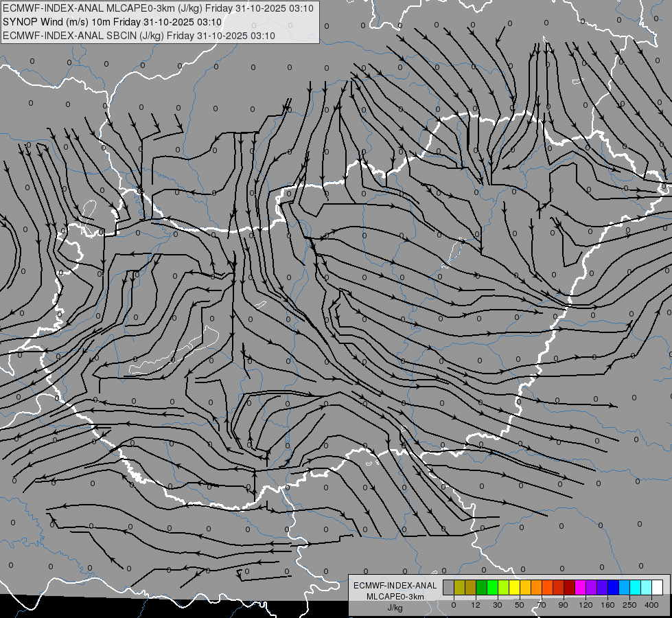
Task: Click the MLCAPE0-3km title line at top
Action: click(158, 8)
